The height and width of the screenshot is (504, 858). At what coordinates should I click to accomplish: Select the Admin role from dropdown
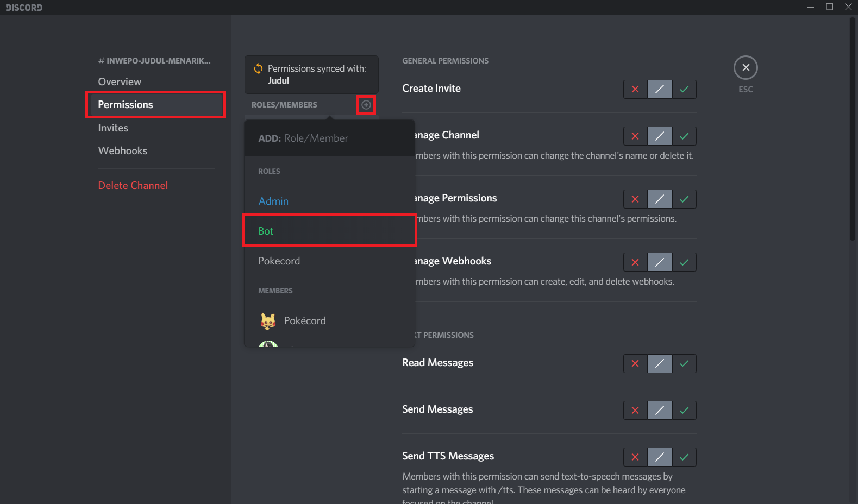[x=274, y=201]
